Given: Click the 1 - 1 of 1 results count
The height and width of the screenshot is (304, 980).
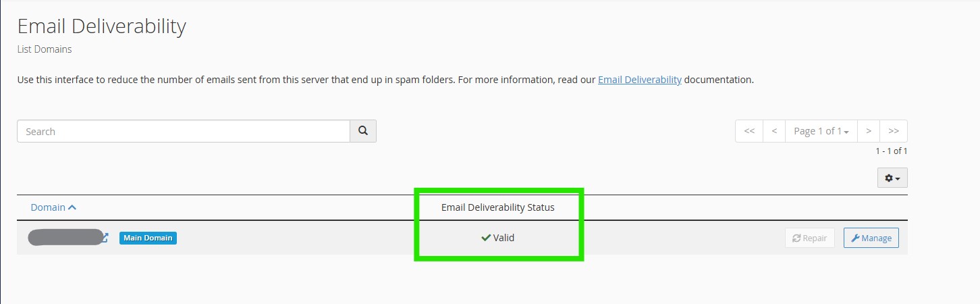Looking at the screenshot, I should tap(891, 151).
